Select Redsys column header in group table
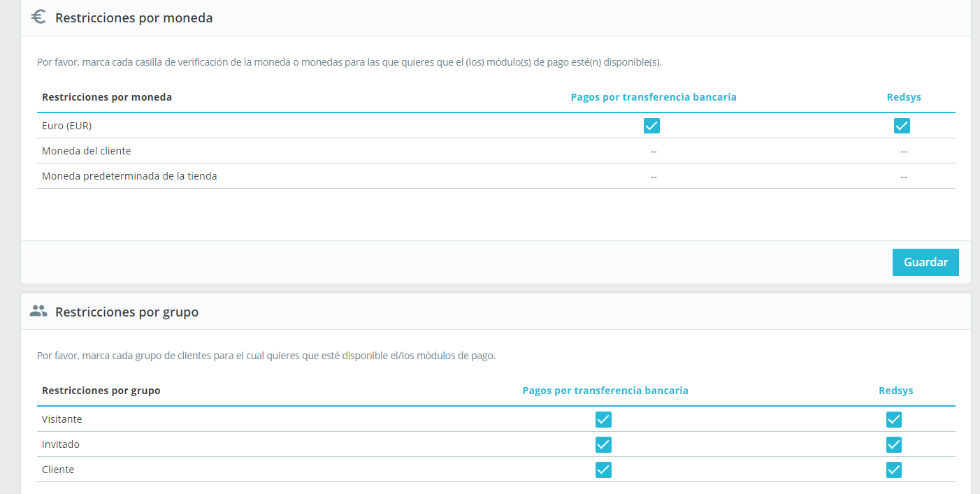 click(x=896, y=391)
